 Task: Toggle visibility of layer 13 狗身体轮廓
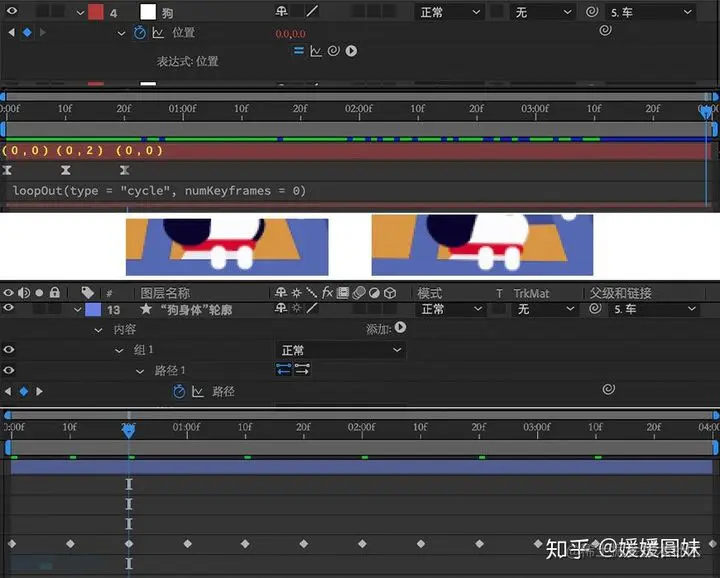coord(8,308)
